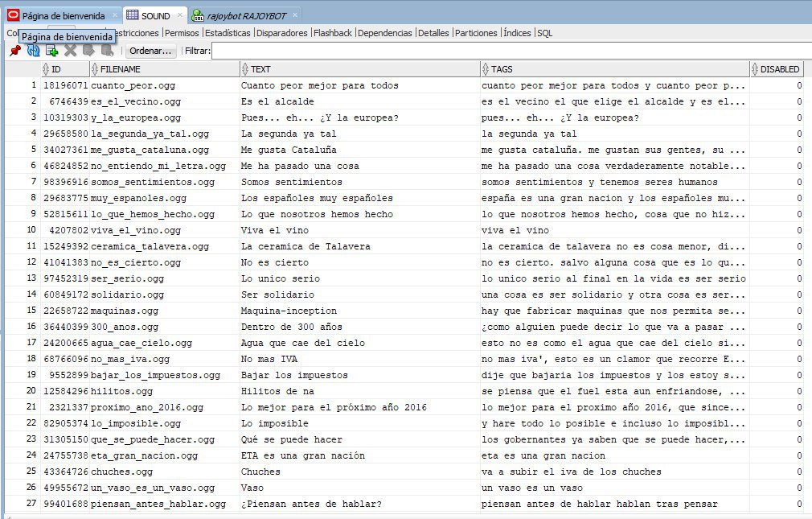Viewport: 812px width, 519px height.
Task: Close the SOUND table tab
Action: point(180,15)
